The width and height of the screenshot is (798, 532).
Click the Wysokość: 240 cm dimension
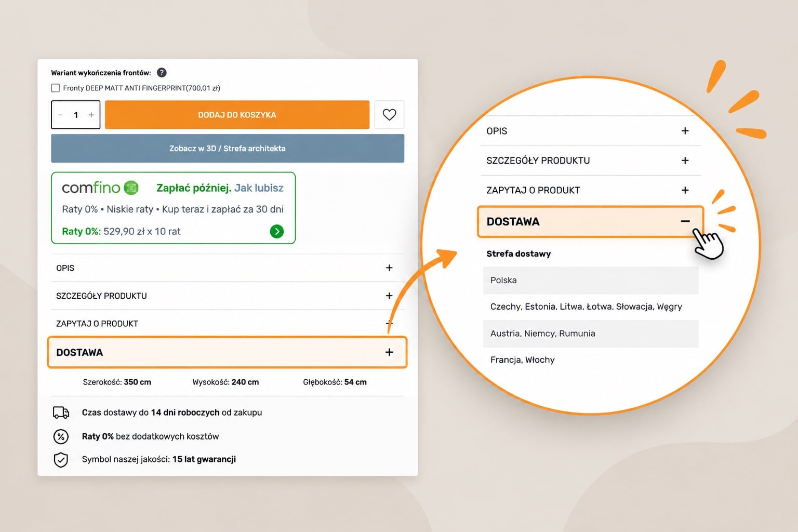click(x=225, y=382)
